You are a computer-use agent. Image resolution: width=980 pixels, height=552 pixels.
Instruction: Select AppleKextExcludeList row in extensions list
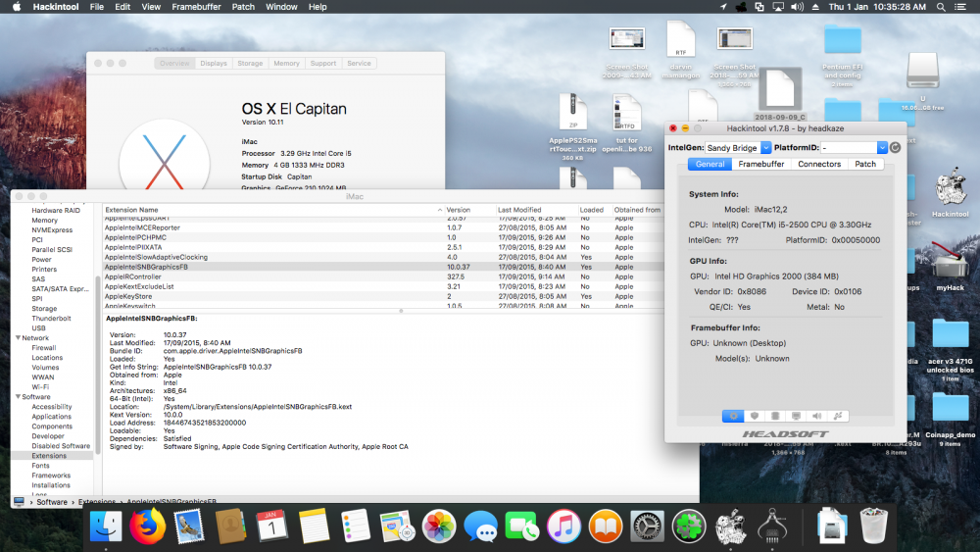click(x=382, y=286)
